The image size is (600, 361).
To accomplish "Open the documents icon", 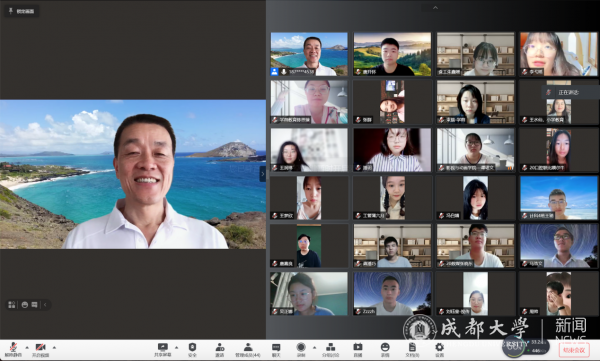I will pyautogui.click(x=412, y=350).
